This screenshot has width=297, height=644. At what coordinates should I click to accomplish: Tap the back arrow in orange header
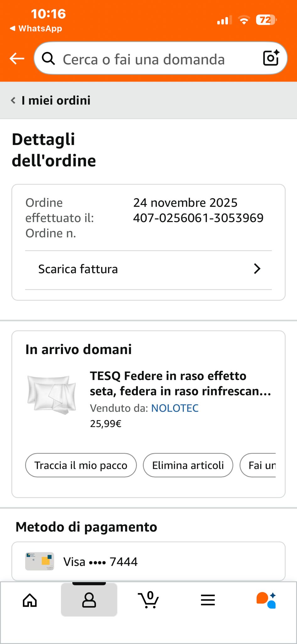(17, 58)
